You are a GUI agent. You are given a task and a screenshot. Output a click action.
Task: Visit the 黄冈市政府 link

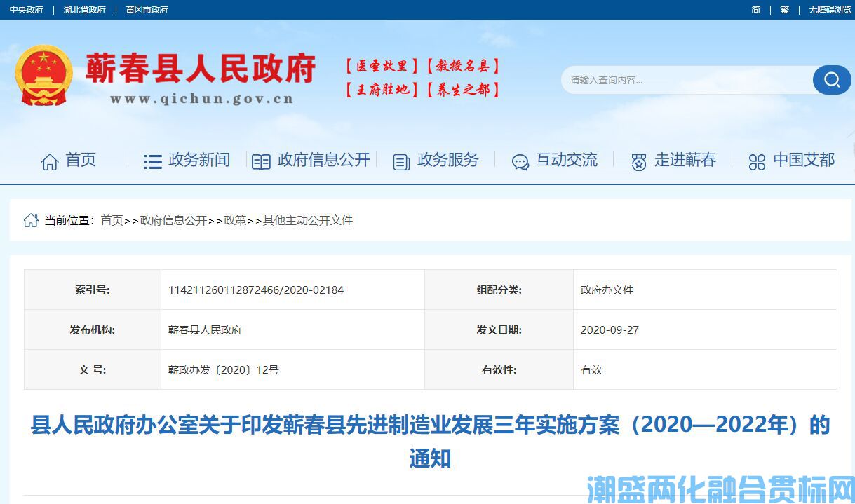(x=147, y=10)
